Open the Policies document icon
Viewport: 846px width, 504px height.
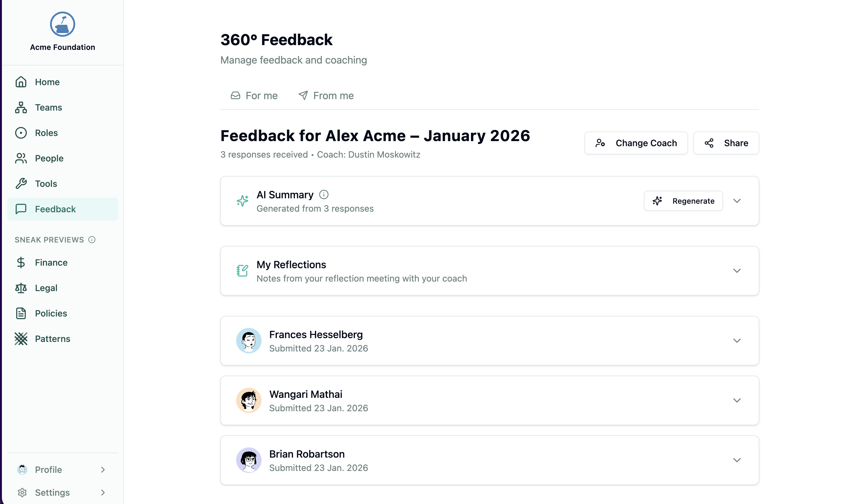21,313
